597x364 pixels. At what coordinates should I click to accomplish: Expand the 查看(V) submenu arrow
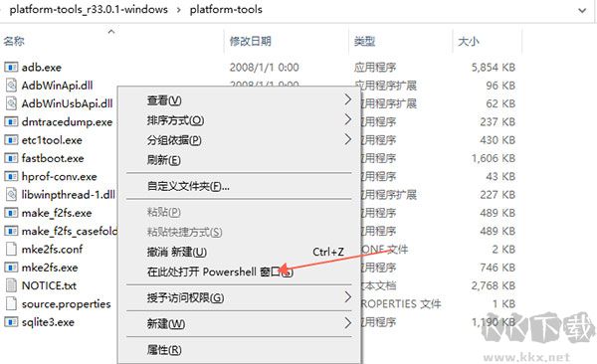coord(347,99)
